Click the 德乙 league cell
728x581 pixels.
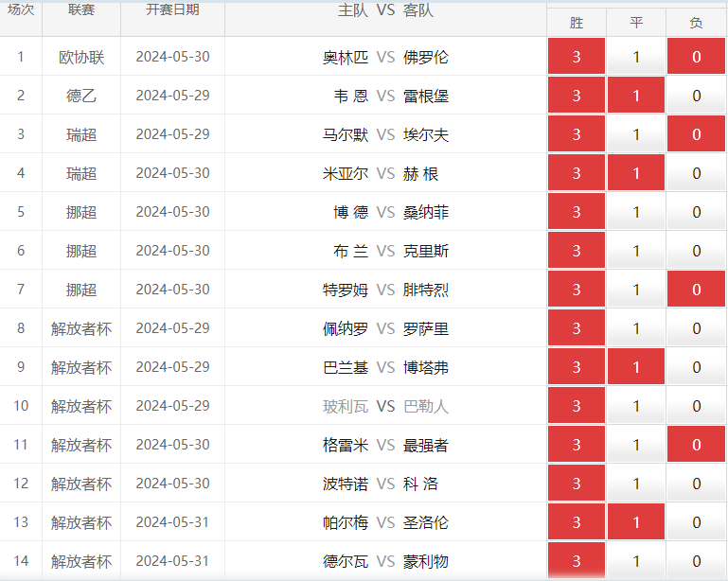point(81,96)
